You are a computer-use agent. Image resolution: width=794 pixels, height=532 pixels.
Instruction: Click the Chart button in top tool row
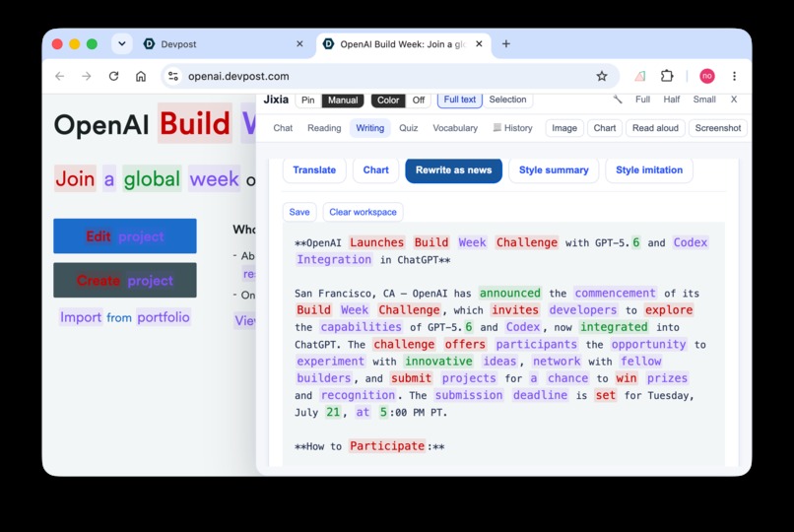(605, 128)
